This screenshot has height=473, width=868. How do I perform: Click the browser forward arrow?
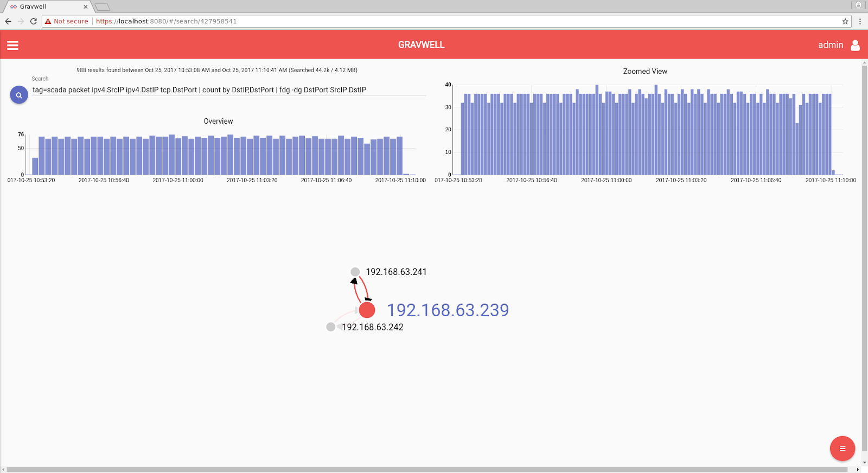(21, 21)
